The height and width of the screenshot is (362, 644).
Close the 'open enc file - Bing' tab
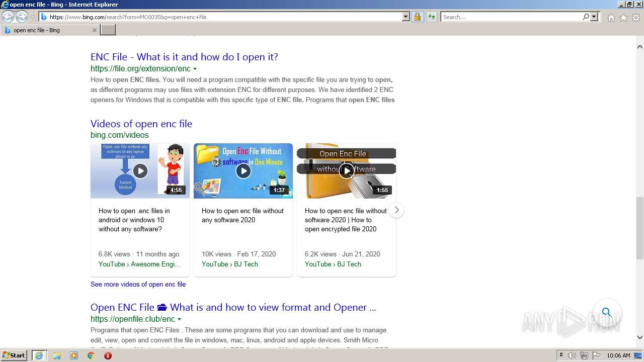[x=94, y=30]
